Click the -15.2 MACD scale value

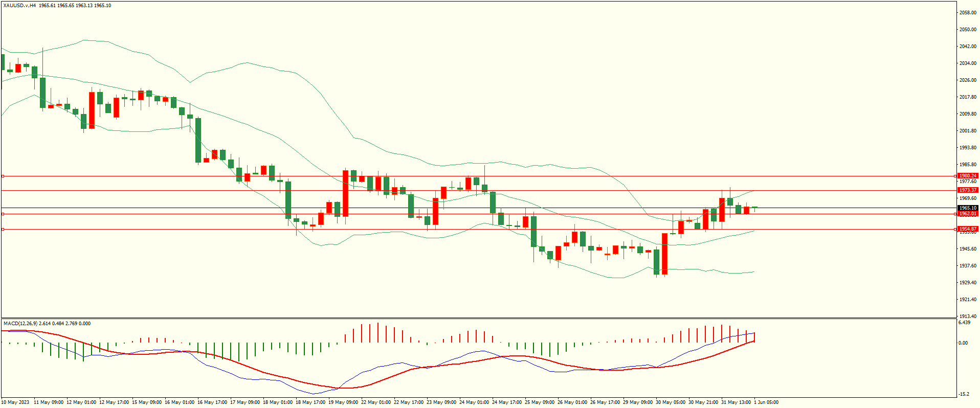pyautogui.click(x=963, y=394)
